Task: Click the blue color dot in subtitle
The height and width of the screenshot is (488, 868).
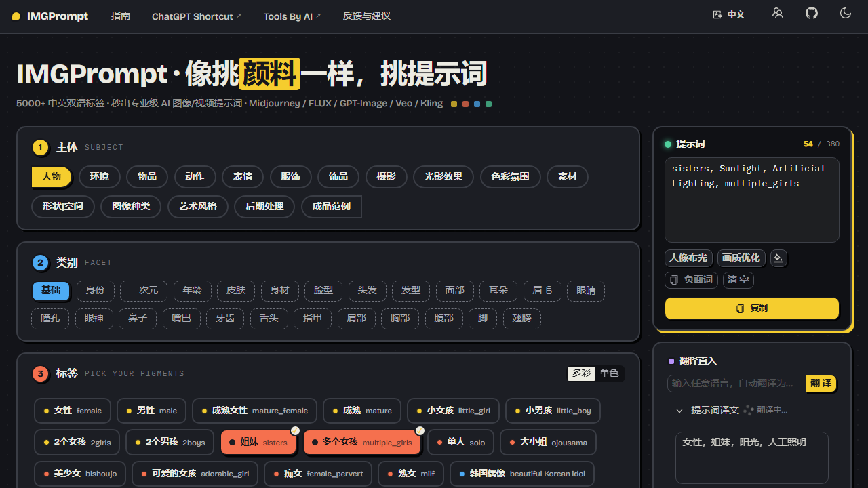Action: coord(477,104)
